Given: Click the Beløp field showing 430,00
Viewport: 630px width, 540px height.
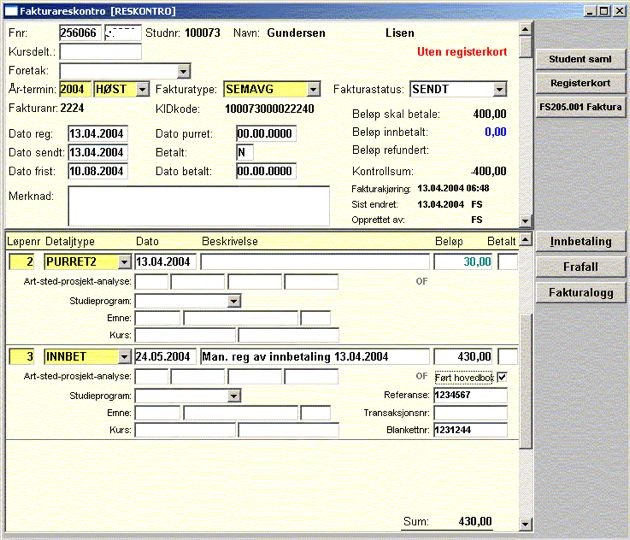Looking at the screenshot, I should point(463,356).
